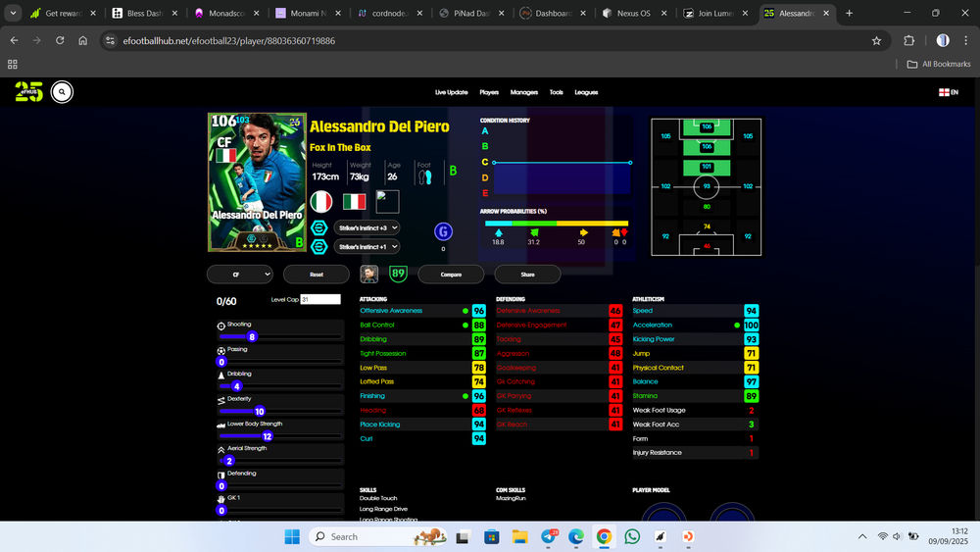Screen dimensions: 980x552
Task: Click the Finishing stat row
Action: coord(422,396)
